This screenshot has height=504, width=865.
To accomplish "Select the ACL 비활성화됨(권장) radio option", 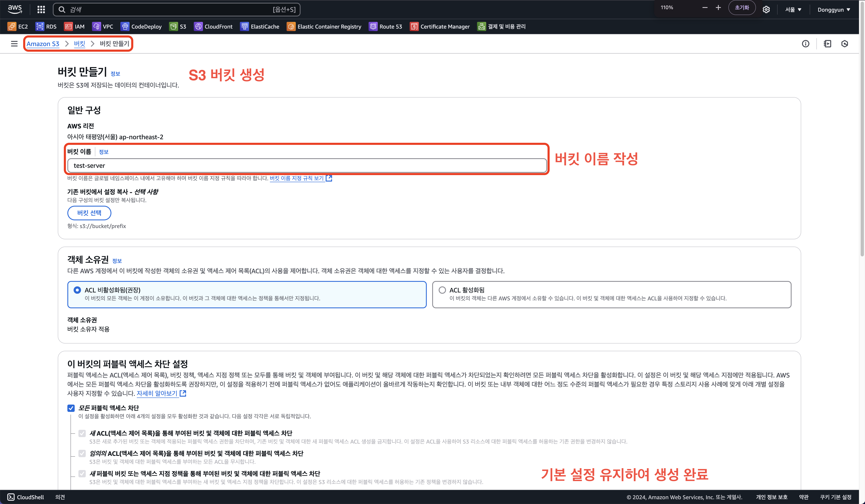I will click(77, 290).
